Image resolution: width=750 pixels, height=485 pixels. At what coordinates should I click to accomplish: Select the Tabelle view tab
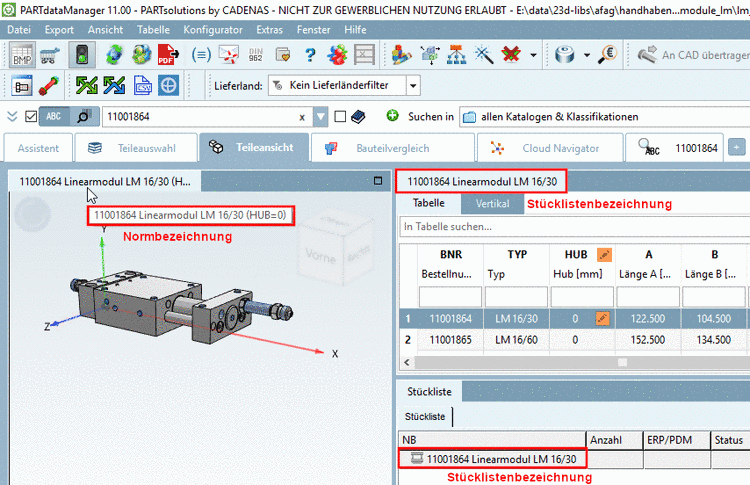tap(429, 203)
